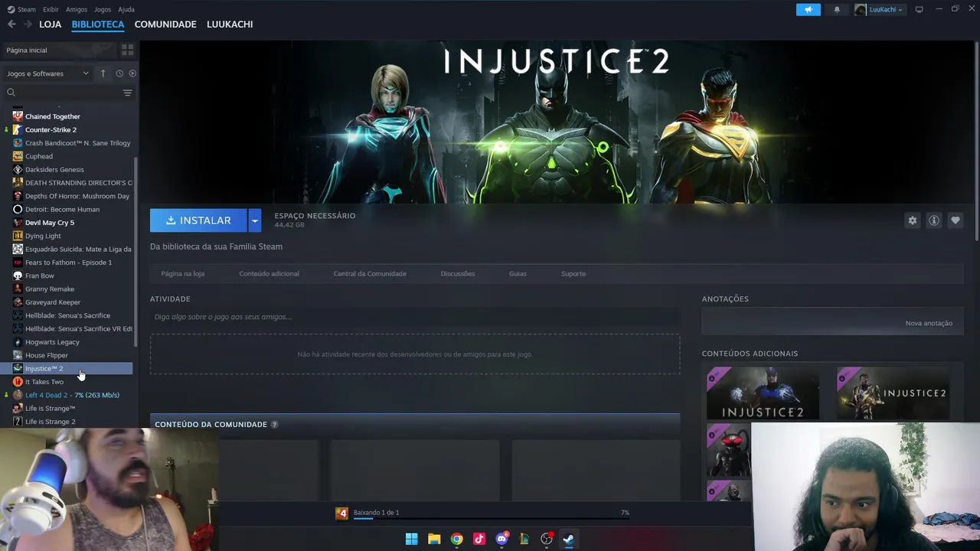Image resolution: width=980 pixels, height=551 pixels.
Task: Select Counter-Strike 2 in library list
Action: tap(51, 129)
